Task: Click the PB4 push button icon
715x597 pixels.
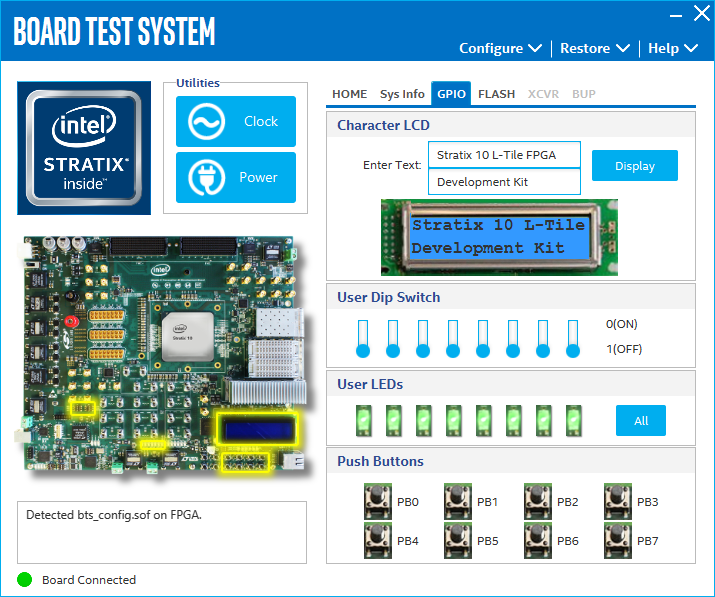Action: point(378,541)
